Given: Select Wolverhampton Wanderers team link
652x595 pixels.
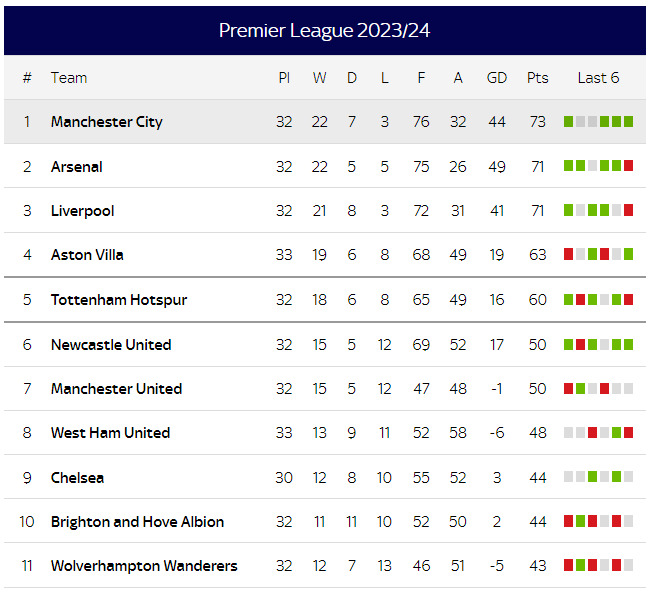Looking at the screenshot, I should pos(144,566).
